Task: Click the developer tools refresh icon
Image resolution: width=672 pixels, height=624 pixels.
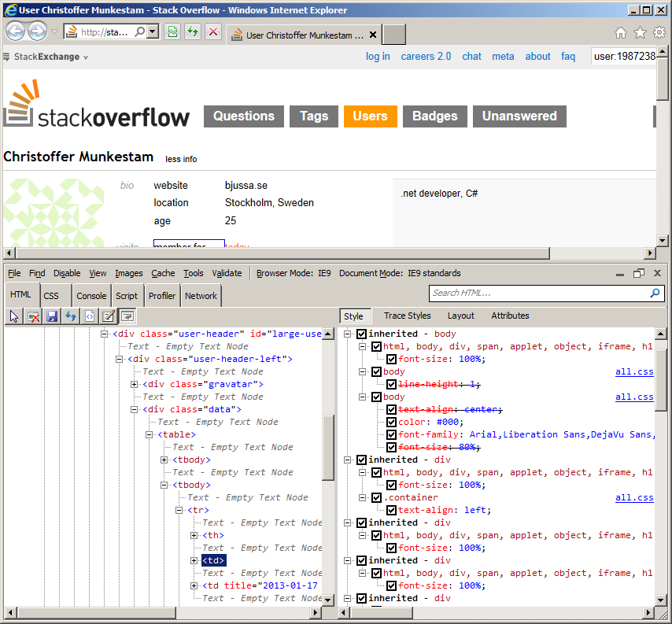Action: pyautogui.click(x=71, y=316)
